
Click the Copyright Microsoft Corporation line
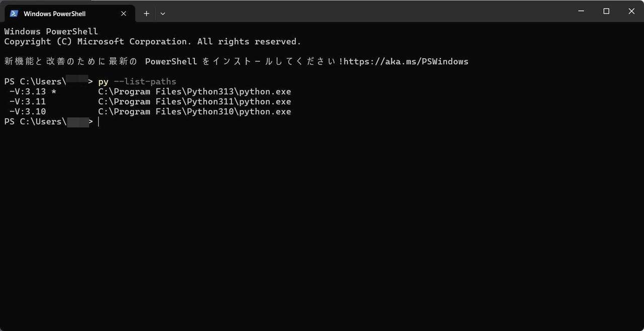tap(152, 41)
